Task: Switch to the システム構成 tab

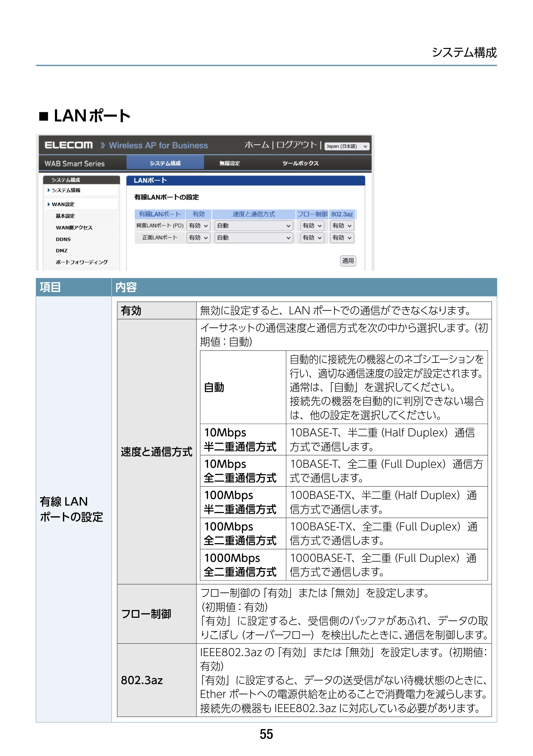Action: tap(165, 163)
